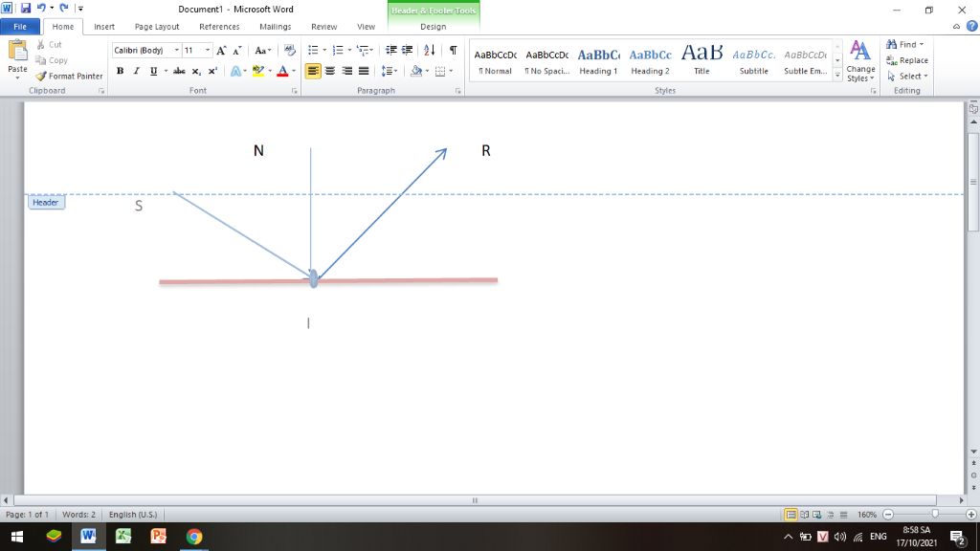Viewport: 980px width, 551px height.
Task: Select the Format Painter tool
Action: [x=69, y=76]
